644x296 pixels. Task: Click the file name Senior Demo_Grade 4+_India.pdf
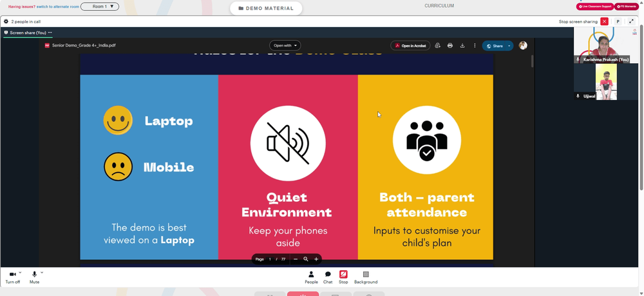[x=84, y=46]
